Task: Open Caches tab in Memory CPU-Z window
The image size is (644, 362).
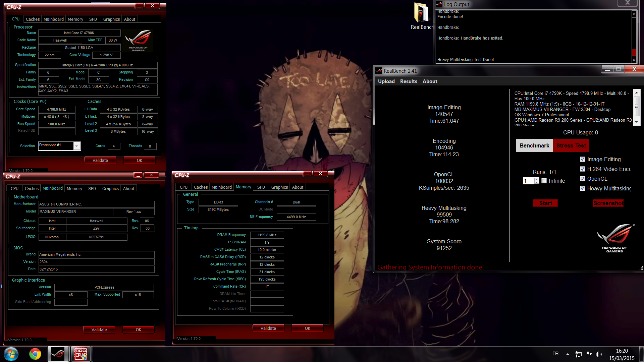Action: pyautogui.click(x=201, y=187)
